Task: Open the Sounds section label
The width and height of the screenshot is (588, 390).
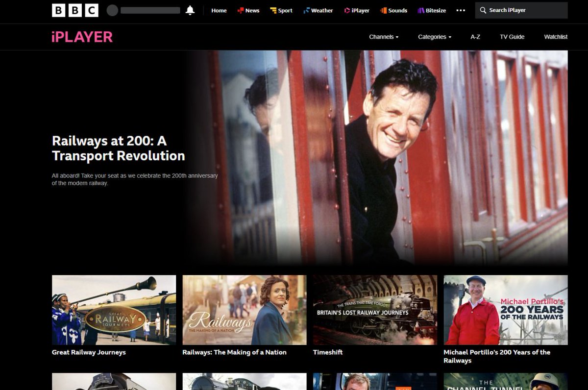Action: point(398,10)
